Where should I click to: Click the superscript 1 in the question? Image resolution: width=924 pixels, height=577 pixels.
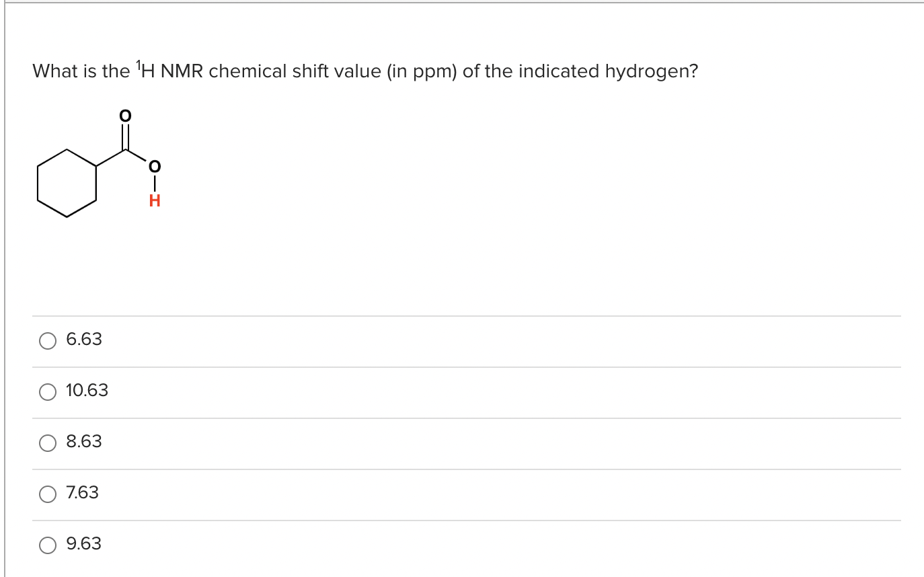[x=137, y=65]
